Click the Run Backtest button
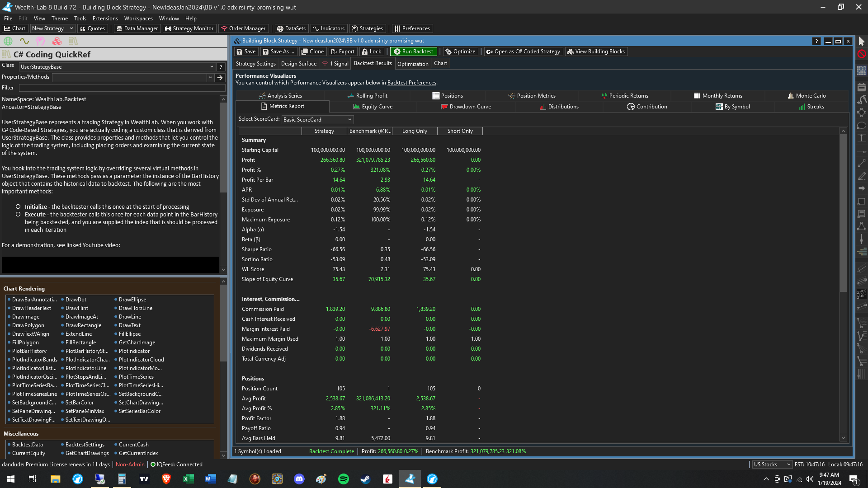Screen dimensions: 868x488 [413, 52]
